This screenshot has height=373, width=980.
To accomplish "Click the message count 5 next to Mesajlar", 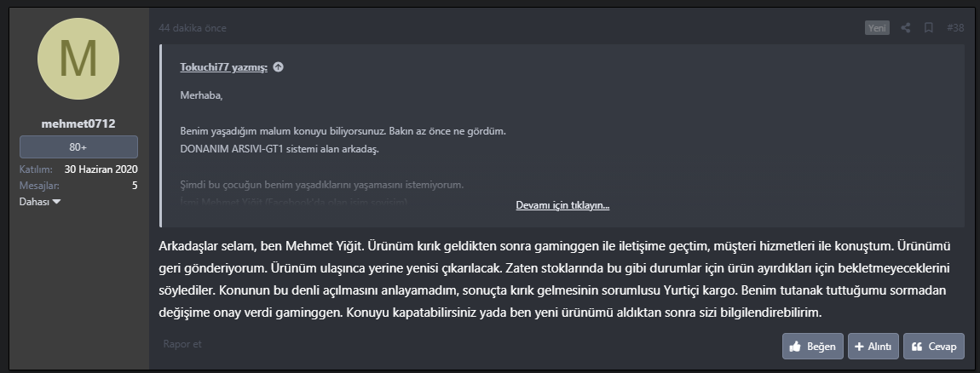I will [135, 185].
